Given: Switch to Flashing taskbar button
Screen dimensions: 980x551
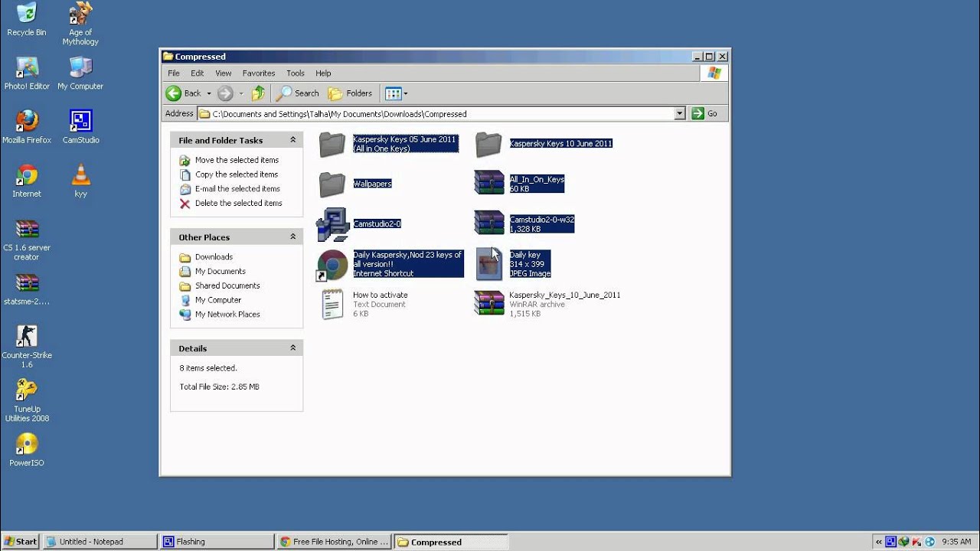Looking at the screenshot, I should point(217,542).
